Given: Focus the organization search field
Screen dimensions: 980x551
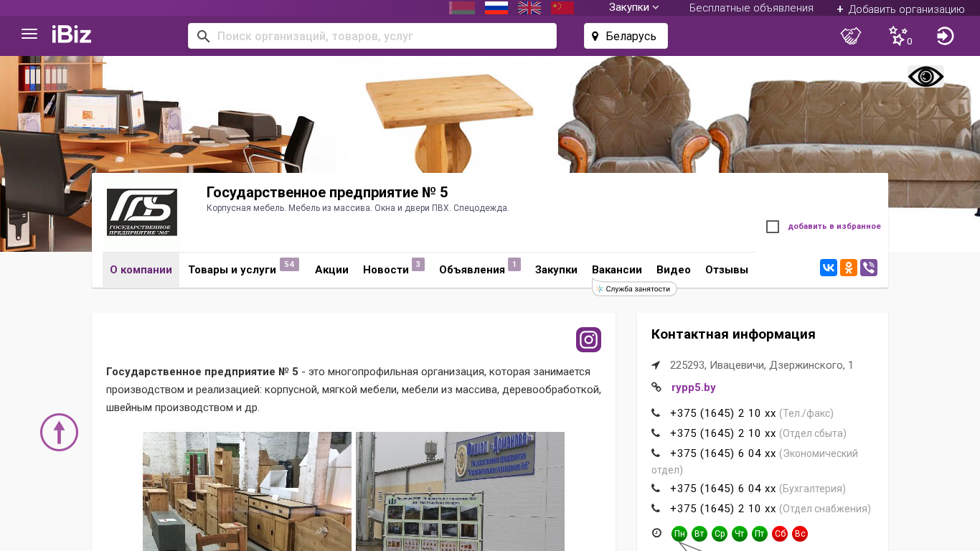Looking at the screenshot, I should (x=372, y=36).
